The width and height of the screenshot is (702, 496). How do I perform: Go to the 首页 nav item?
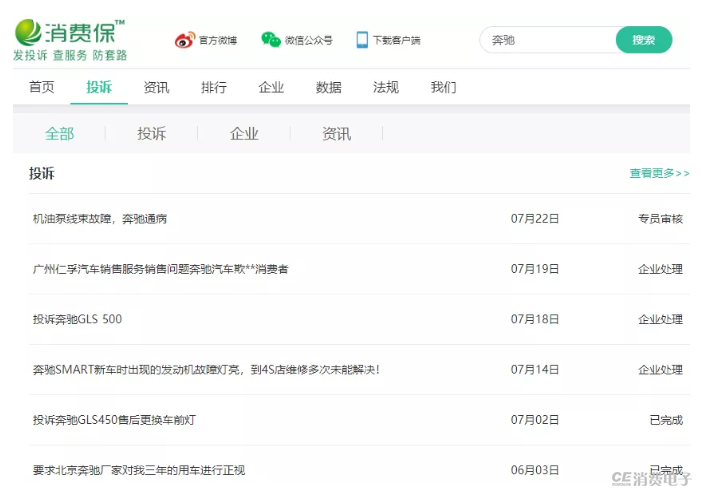(x=42, y=87)
